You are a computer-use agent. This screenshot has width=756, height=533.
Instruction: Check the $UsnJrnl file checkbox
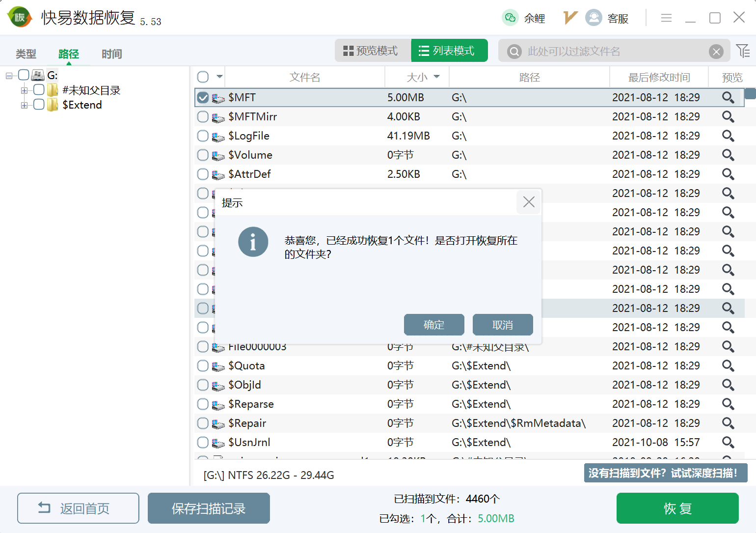click(203, 443)
